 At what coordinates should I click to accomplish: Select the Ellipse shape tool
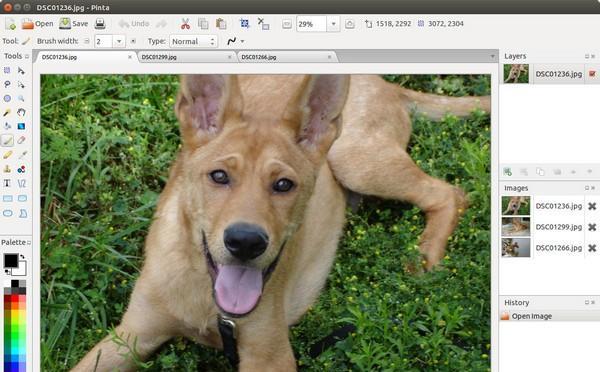point(7,213)
